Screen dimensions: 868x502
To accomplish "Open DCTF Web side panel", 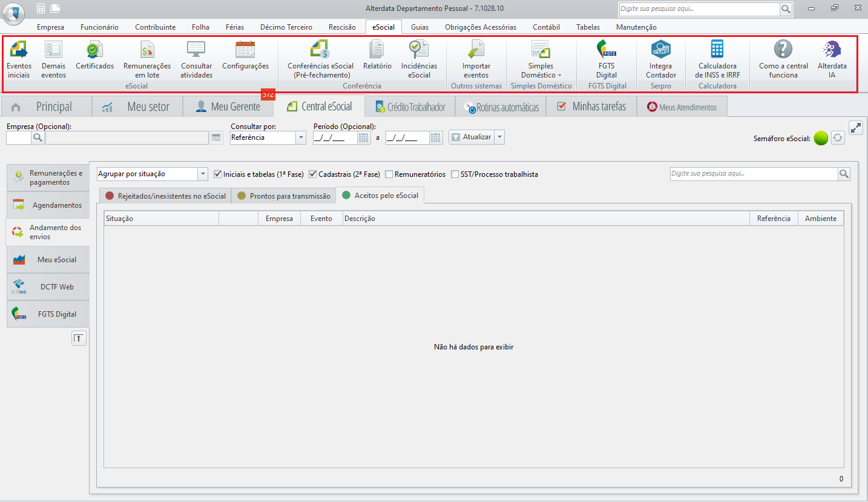I will (x=48, y=286).
